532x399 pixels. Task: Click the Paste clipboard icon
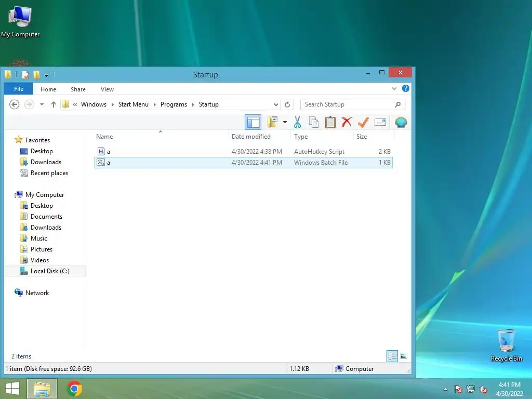(330, 122)
